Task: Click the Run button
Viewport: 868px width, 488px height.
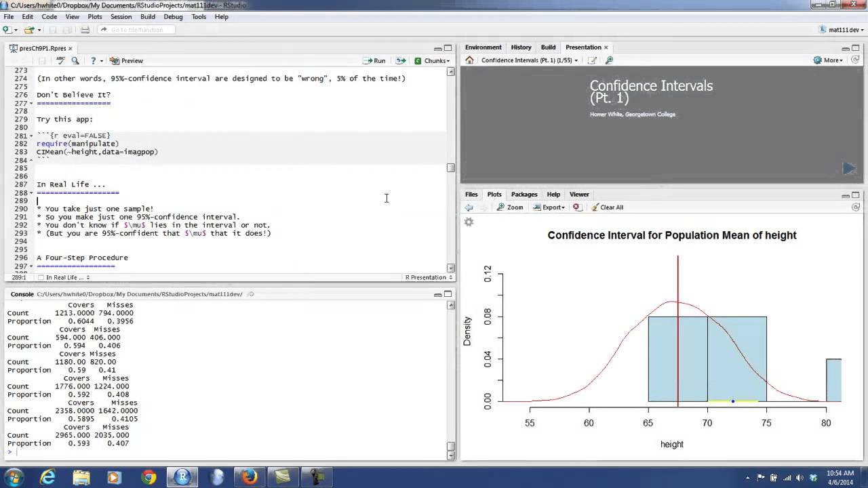Action: pos(374,60)
